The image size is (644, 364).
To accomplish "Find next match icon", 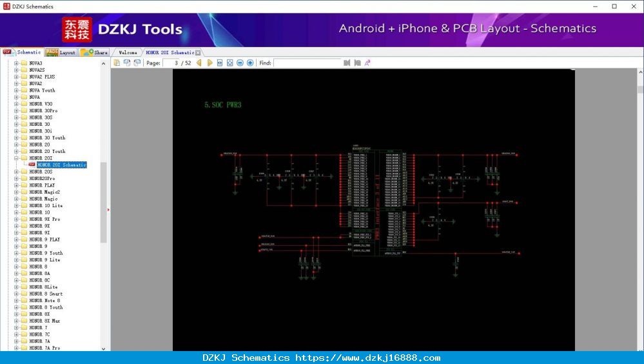I will 357,63.
